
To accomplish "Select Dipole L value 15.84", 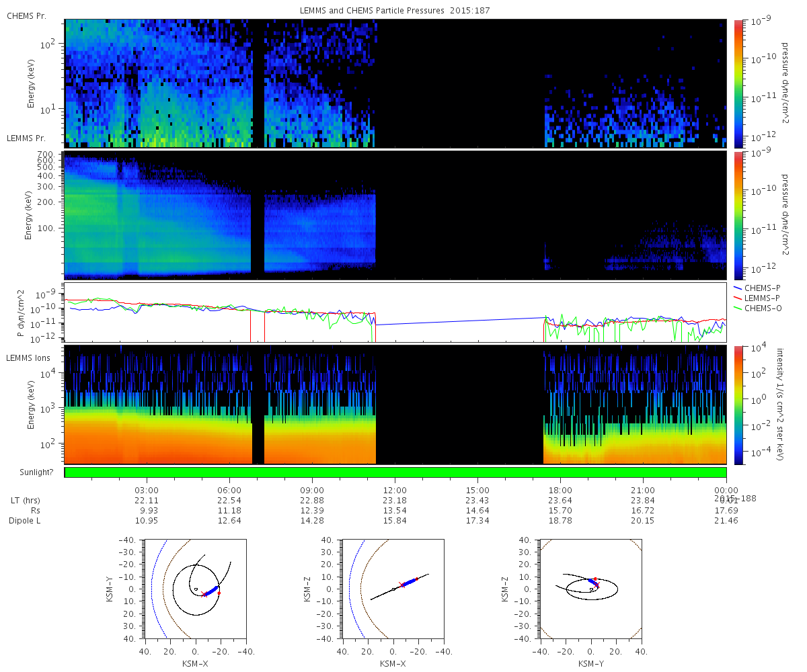I will point(395,521).
